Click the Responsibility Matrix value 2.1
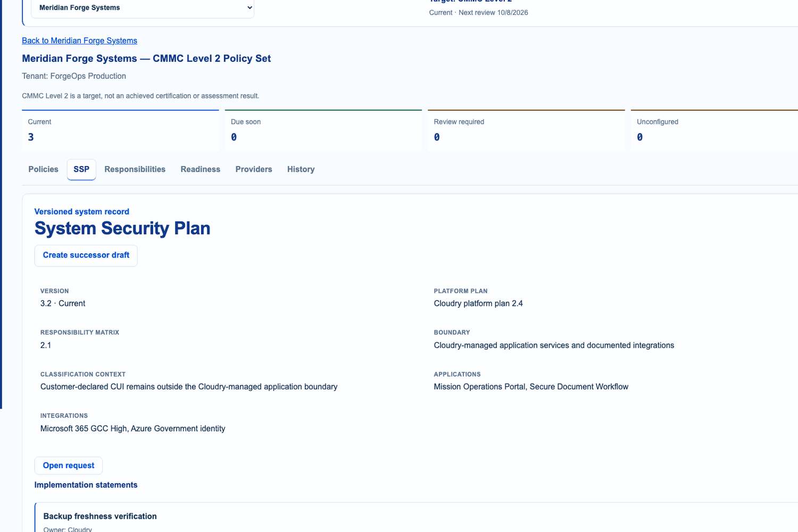Image resolution: width=798 pixels, height=532 pixels. point(46,345)
